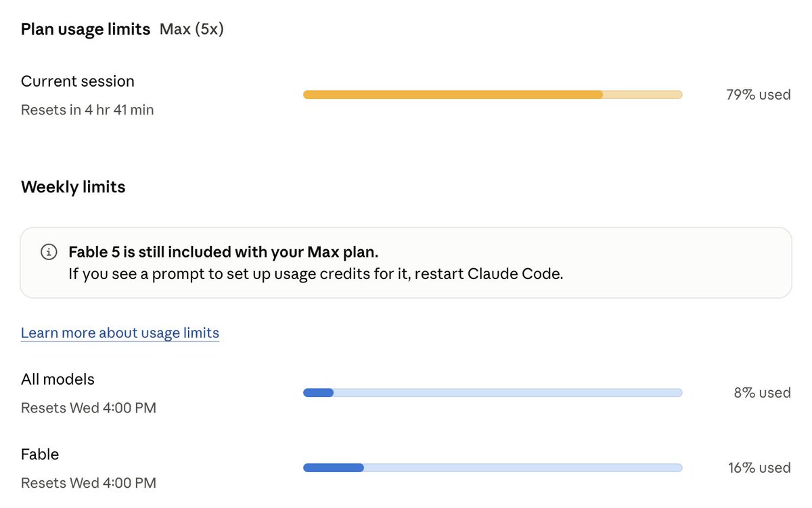The width and height of the screenshot is (812, 508).
Task: Click the 8% used value
Action: click(x=762, y=393)
